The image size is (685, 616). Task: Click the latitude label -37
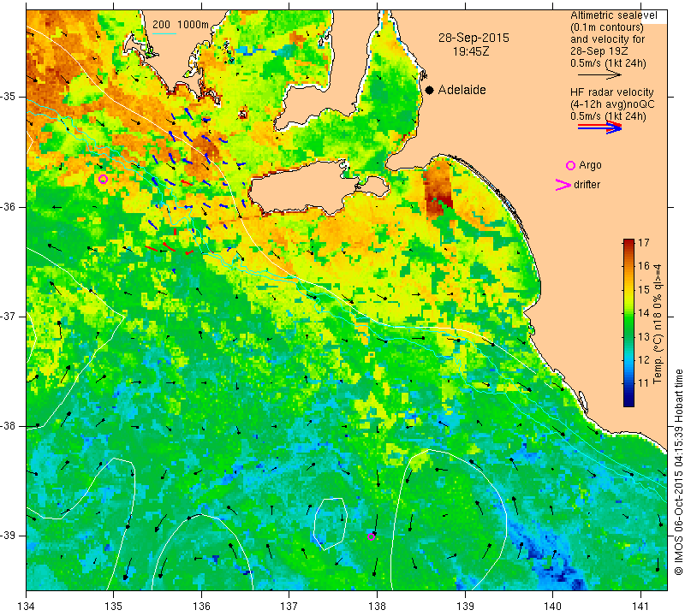[9, 316]
